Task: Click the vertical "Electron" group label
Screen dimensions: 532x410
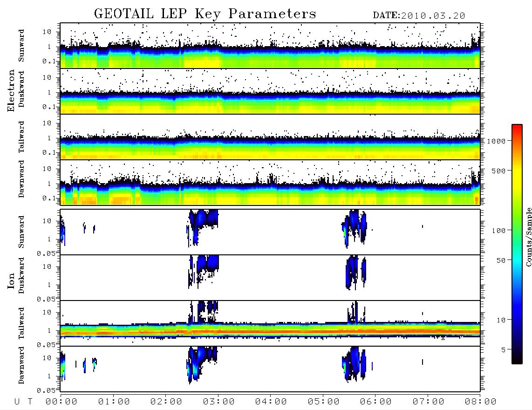Action: 11,90
